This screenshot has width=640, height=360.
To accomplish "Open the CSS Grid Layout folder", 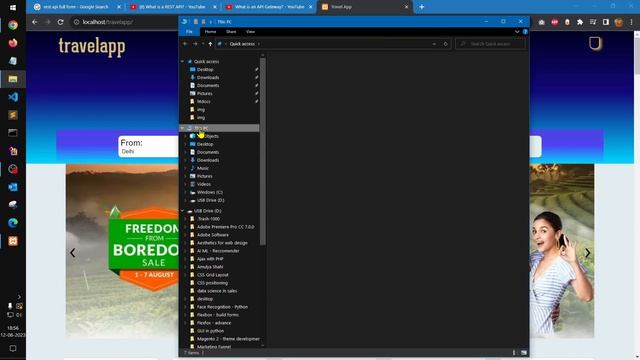I will tap(213, 275).
